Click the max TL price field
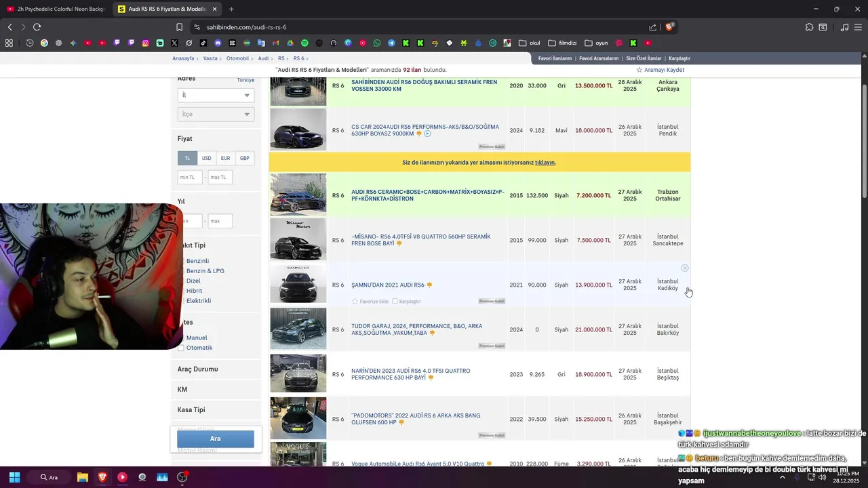 click(x=220, y=177)
